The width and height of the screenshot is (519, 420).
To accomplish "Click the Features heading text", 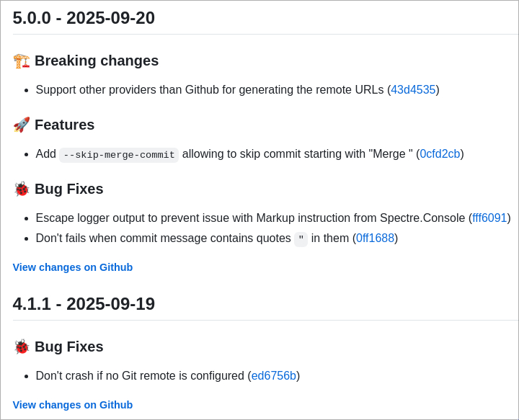I will pyautogui.click(x=65, y=125).
